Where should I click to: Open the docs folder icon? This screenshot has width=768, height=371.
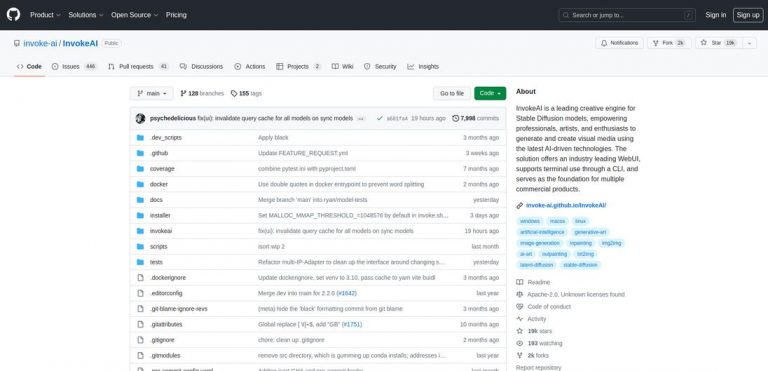coord(141,200)
